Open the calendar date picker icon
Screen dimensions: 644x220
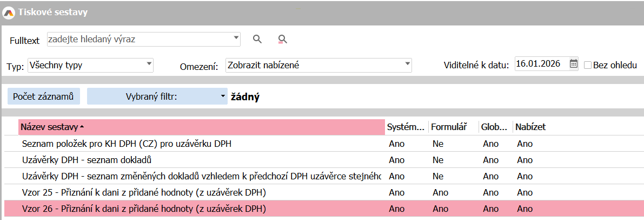pos(574,64)
